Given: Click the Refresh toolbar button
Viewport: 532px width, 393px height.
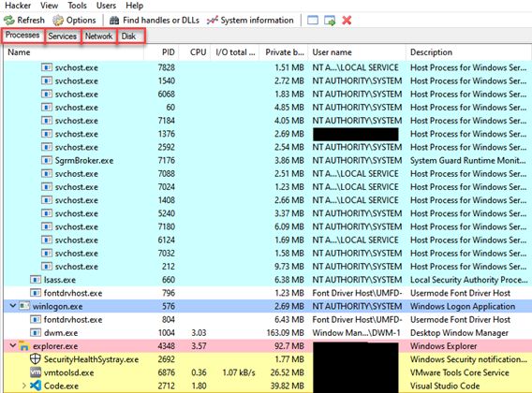Looking at the screenshot, I should [24, 21].
